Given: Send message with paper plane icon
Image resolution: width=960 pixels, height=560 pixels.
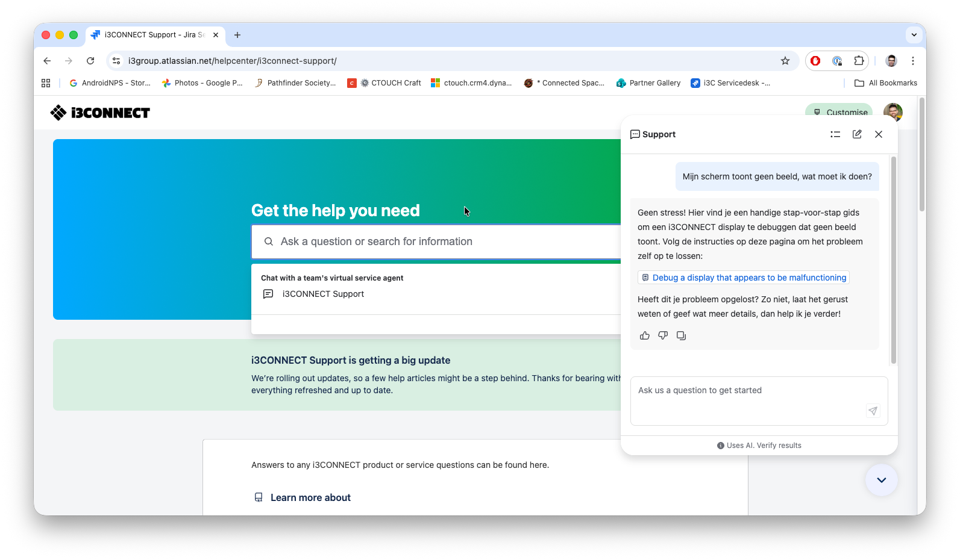Looking at the screenshot, I should pos(873,411).
